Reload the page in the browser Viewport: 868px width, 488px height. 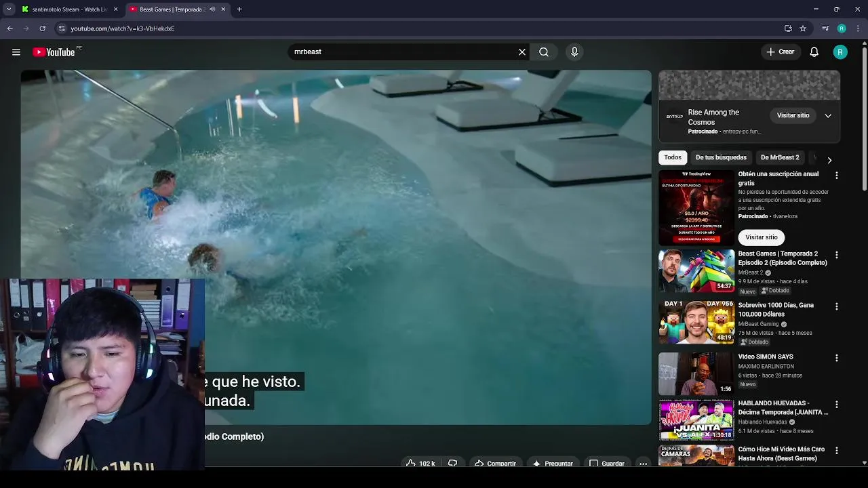point(42,28)
